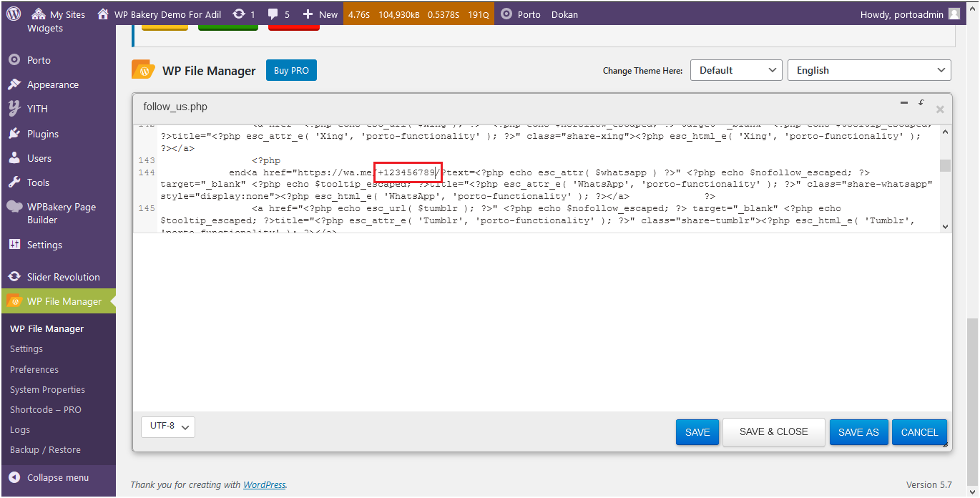Click the portoadmin avatar icon
980x498 pixels.
point(954,14)
